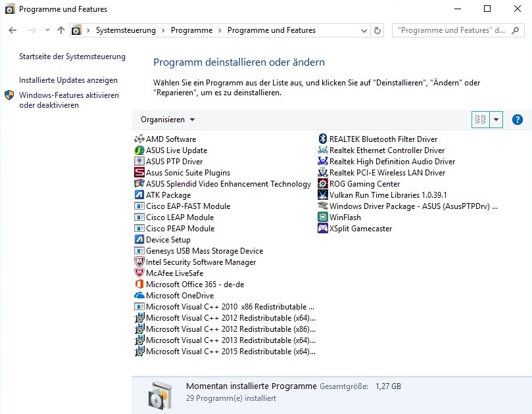
Task: Select Microsoft Visual C++ 2013 Redistributable (x64)
Action: point(225,340)
